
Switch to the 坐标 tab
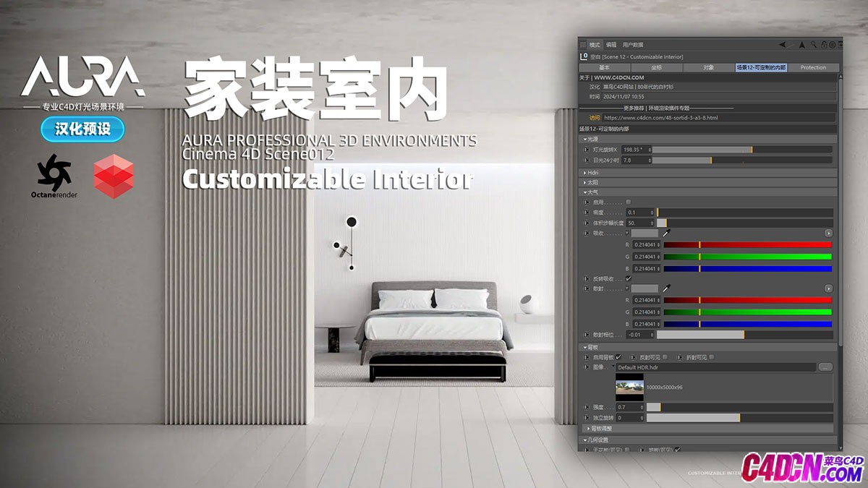656,68
